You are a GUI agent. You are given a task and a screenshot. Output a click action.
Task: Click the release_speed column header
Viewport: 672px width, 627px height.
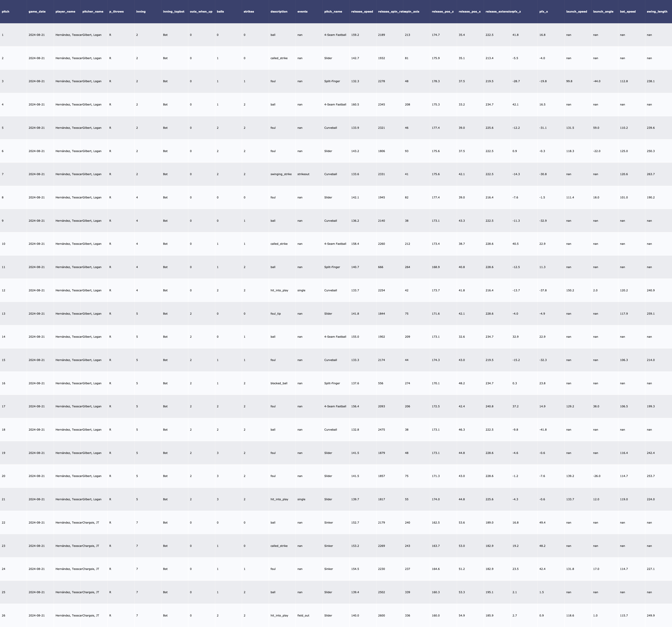tap(362, 11)
